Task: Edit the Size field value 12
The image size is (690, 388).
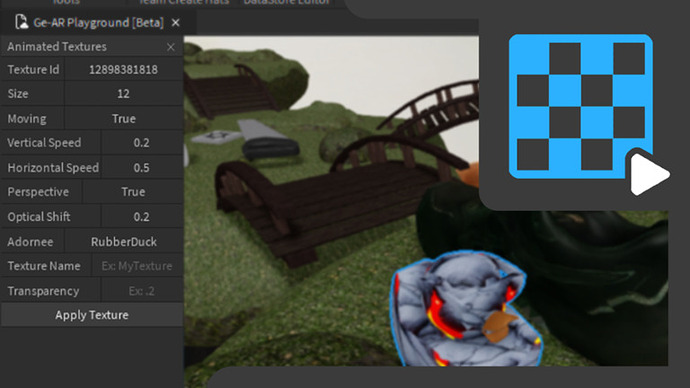Action: tap(124, 94)
